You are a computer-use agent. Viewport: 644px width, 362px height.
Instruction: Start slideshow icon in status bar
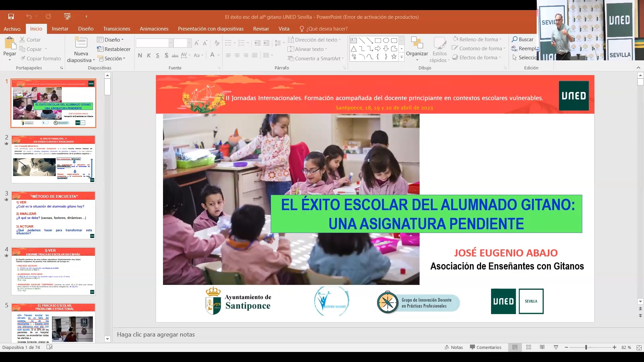pos(556,347)
